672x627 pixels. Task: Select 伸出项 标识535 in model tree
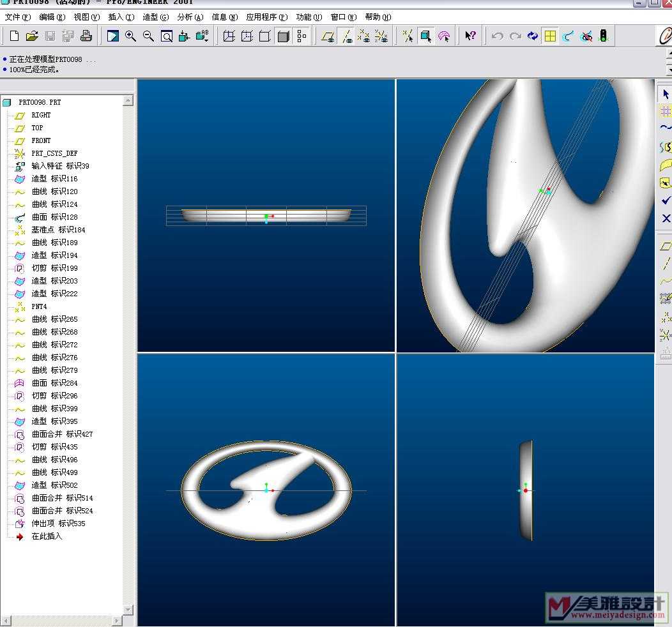(x=58, y=524)
